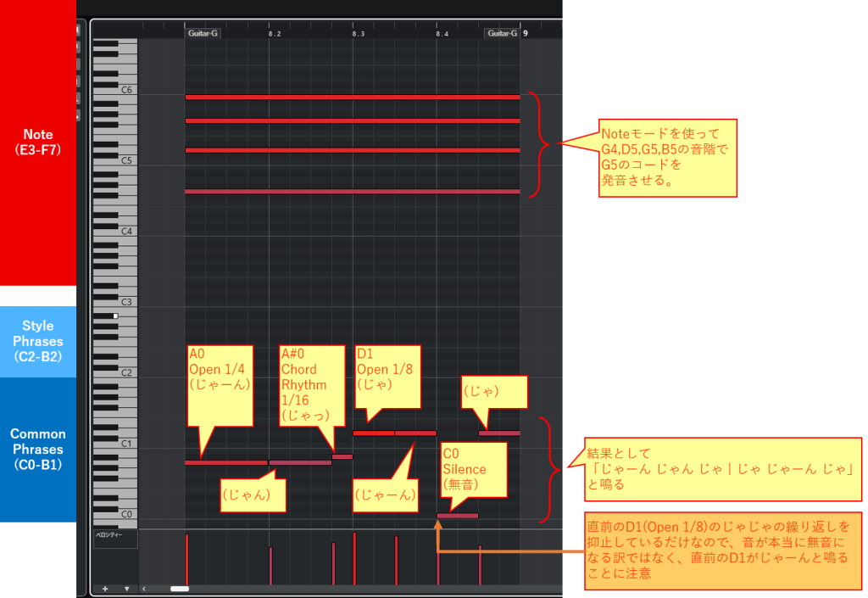
Task: Click ruler position 8.2
Action: 274,34
